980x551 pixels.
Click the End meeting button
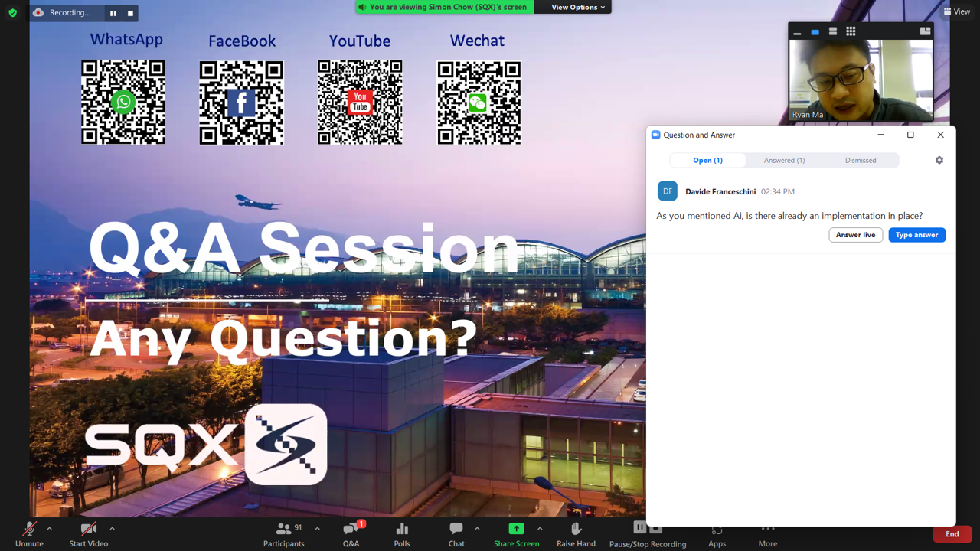coord(952,534)
